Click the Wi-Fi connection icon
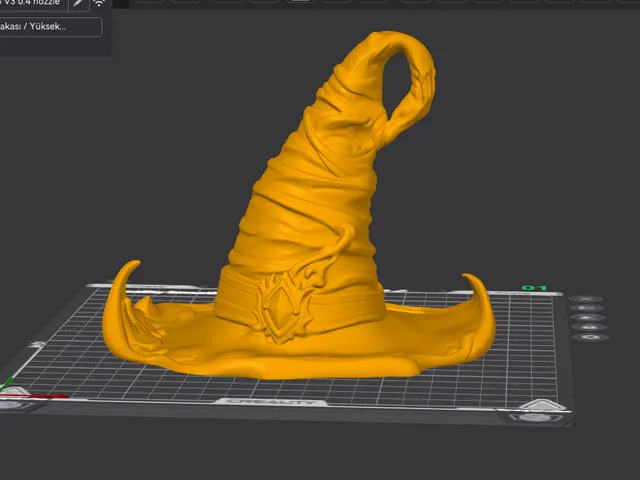 (99, 4)
